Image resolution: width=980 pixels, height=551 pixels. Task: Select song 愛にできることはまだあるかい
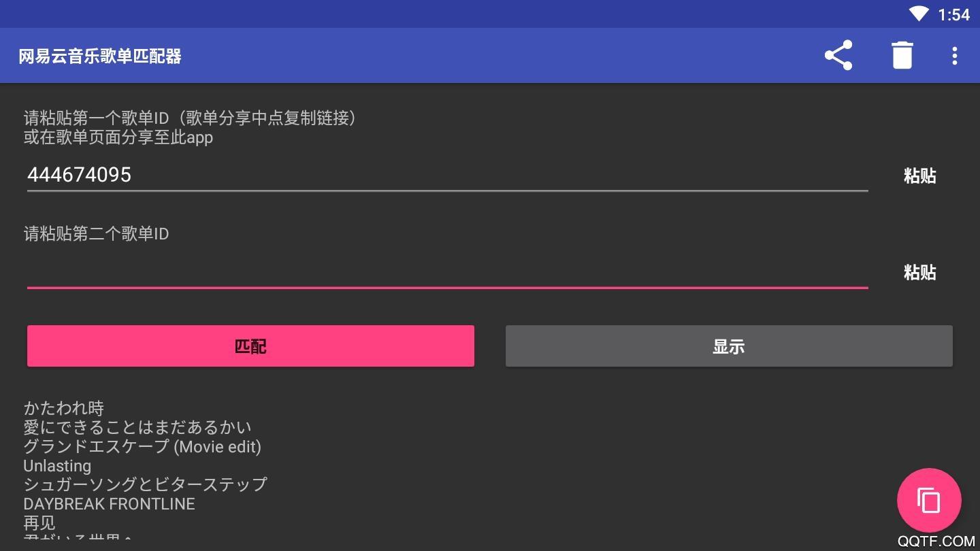coord(137,427)
